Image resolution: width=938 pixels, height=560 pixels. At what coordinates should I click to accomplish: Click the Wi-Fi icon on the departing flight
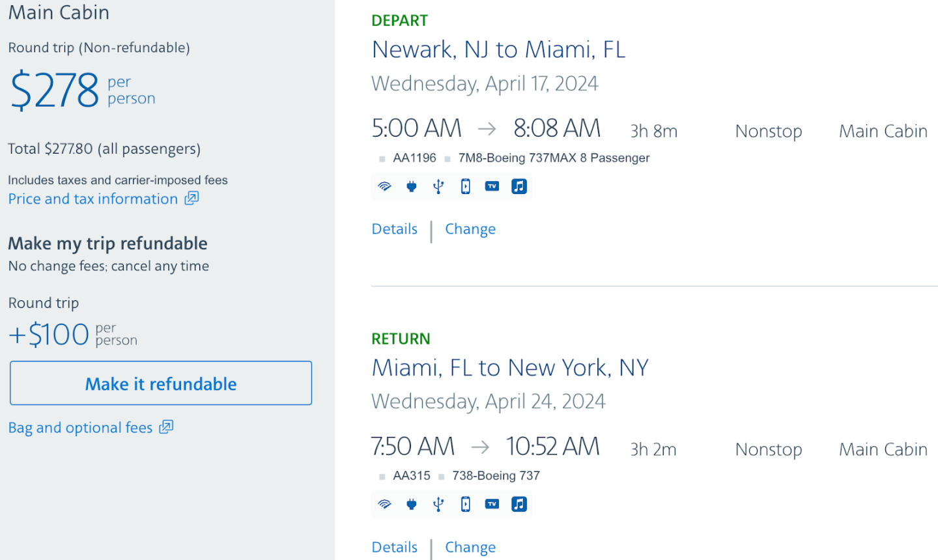coord(385,187)
